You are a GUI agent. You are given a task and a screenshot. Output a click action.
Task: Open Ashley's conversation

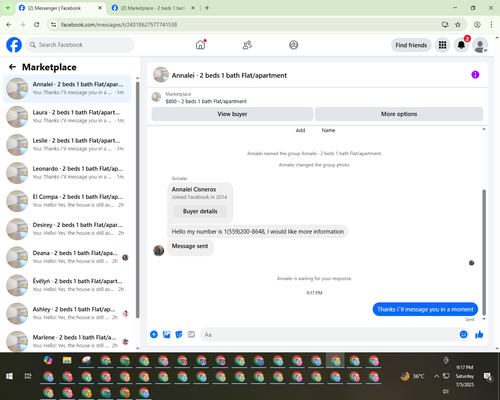click(x=67, y=313)
